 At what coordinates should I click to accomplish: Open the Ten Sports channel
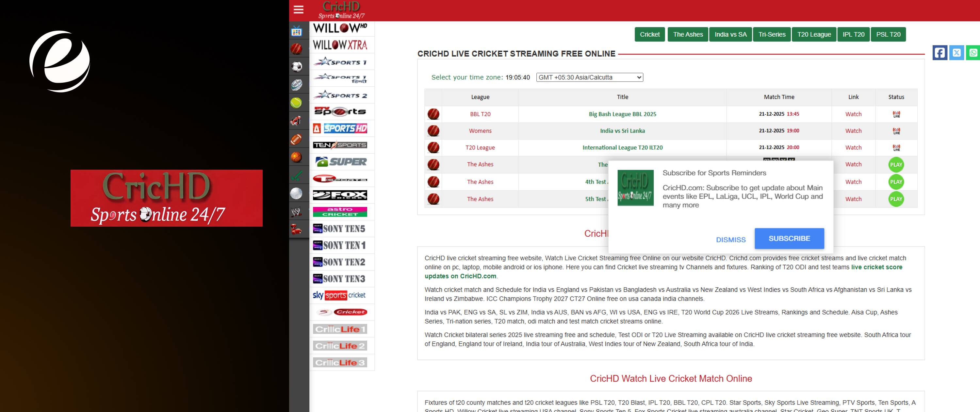[340, 145]
